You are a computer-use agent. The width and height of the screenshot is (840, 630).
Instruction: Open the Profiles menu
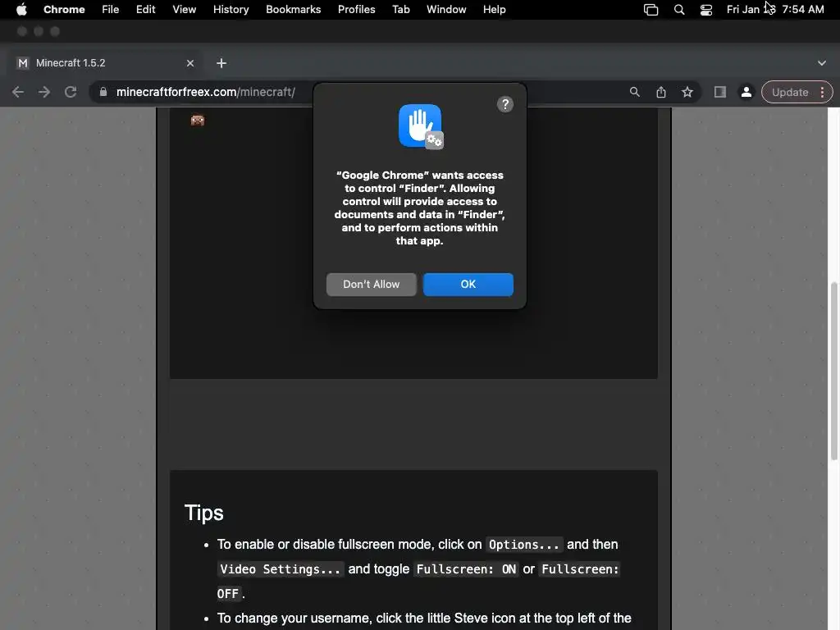pos(356,10)
